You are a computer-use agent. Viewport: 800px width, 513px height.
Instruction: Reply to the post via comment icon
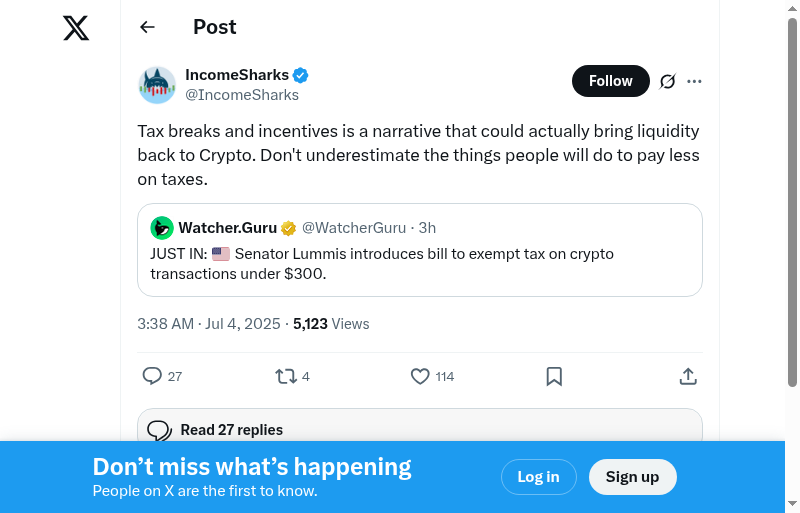coord(152,376)
